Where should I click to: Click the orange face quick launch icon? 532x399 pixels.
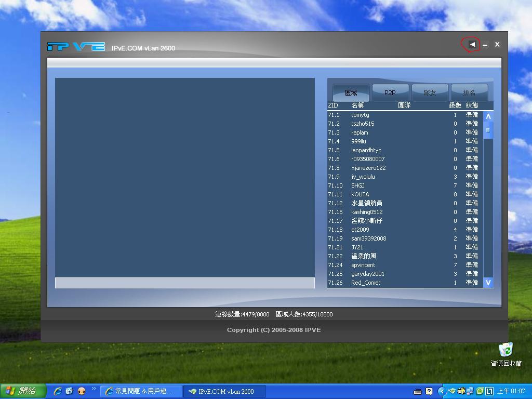tap(82, 391)
